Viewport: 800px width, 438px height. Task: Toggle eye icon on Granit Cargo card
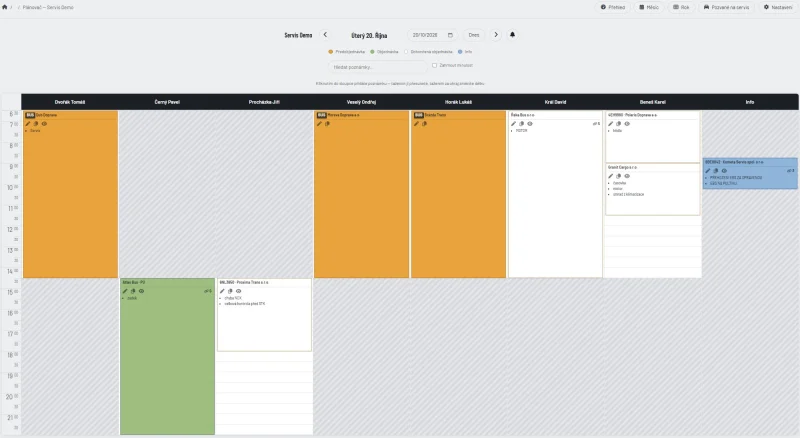pyautogui.click(x=627, y=176)
